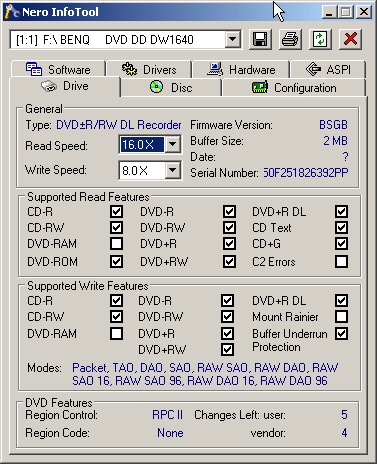Toggle the Buffer Underrun Protection checkbox
377x464 pixels.
(341, 333)
